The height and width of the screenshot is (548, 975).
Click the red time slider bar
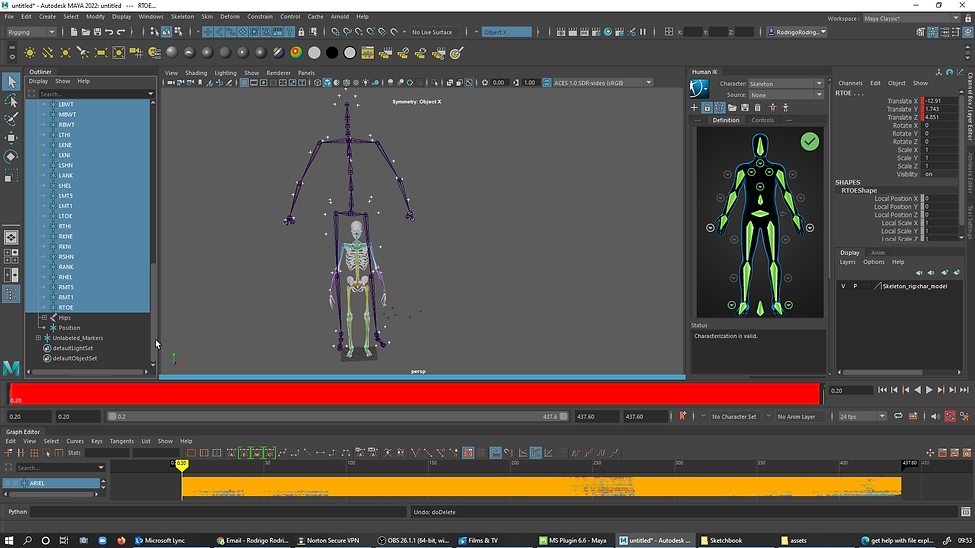pyautogui.click(x=415, y=394)
